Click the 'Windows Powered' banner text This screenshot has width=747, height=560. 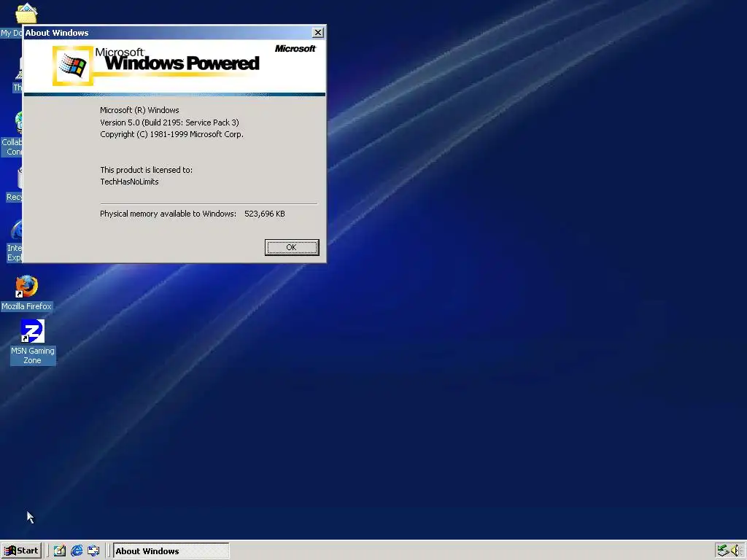click(x=182, y=63)
